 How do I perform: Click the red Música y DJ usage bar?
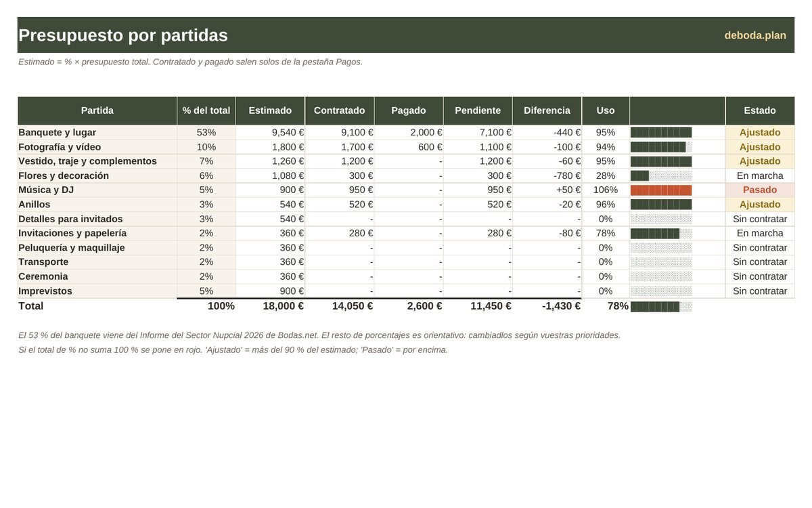[x=661, y=190]
